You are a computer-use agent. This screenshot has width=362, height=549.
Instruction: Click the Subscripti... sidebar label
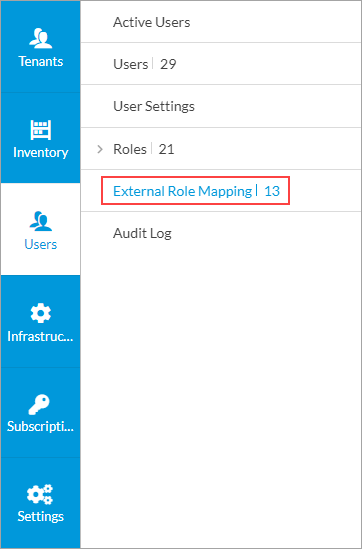point(41,427)
